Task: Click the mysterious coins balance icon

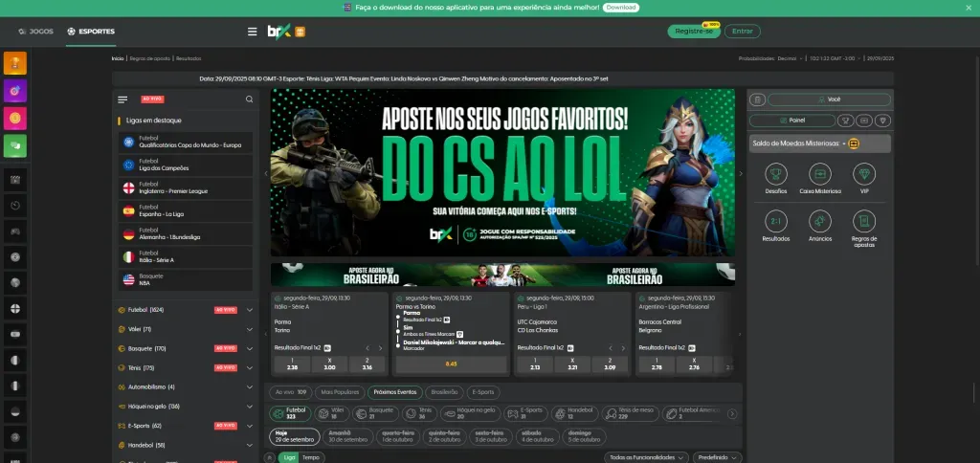Action: (854, 143)
